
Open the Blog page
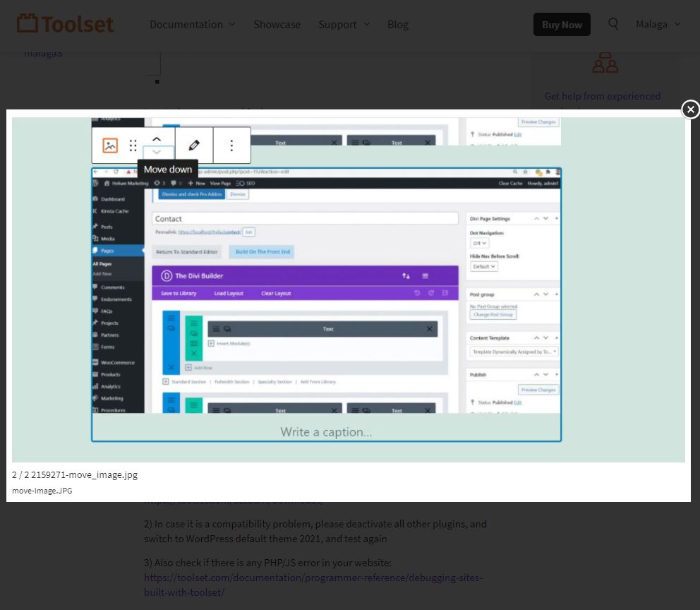click(x=398, y=25)
